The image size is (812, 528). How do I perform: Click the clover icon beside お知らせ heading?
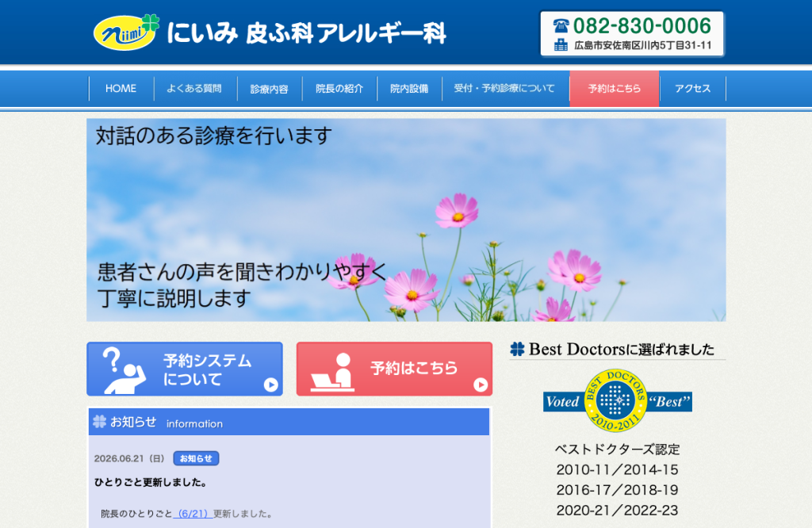99,421
